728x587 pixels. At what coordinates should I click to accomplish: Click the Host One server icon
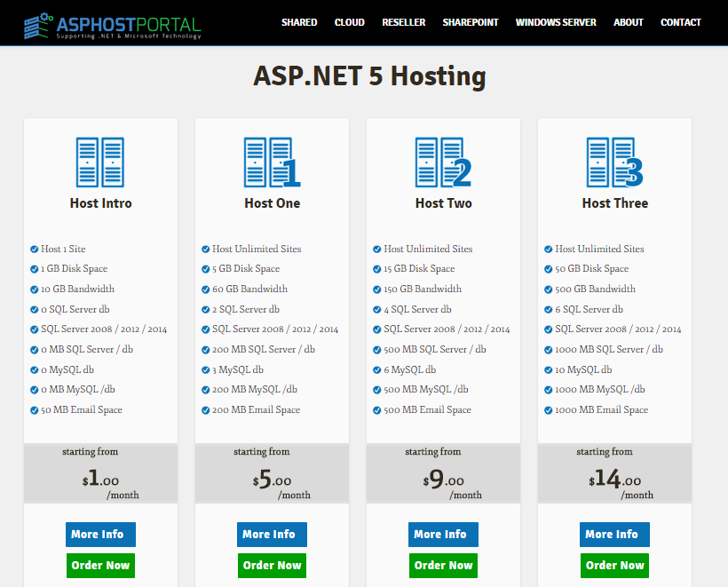[272, 163]
